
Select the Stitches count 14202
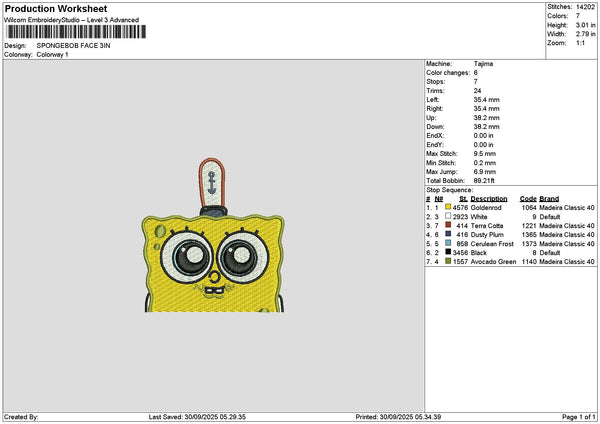[x=585, y=7]
